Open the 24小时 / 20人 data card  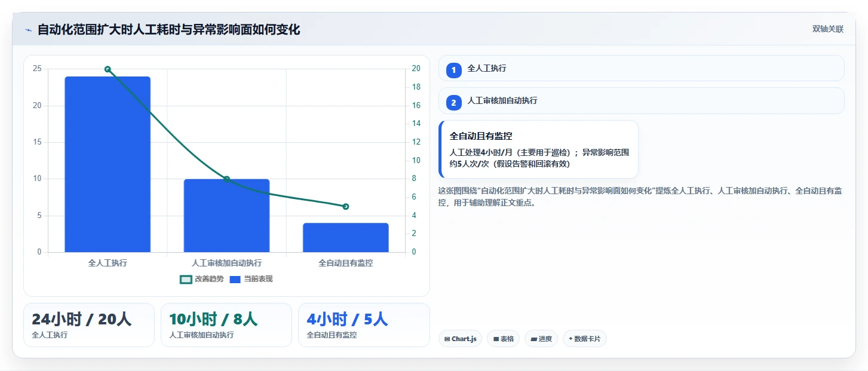(x=89, y=325)
